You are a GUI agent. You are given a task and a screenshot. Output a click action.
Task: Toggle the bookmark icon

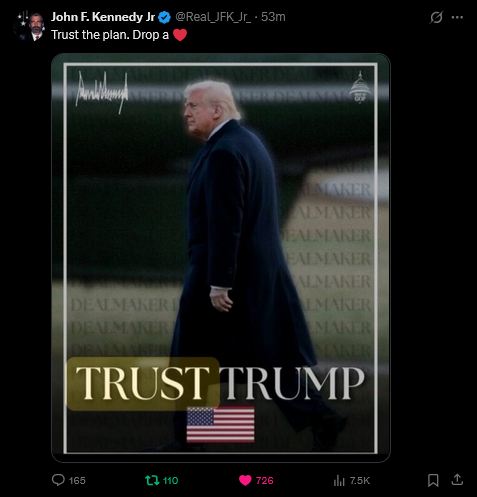pos(433,480)
